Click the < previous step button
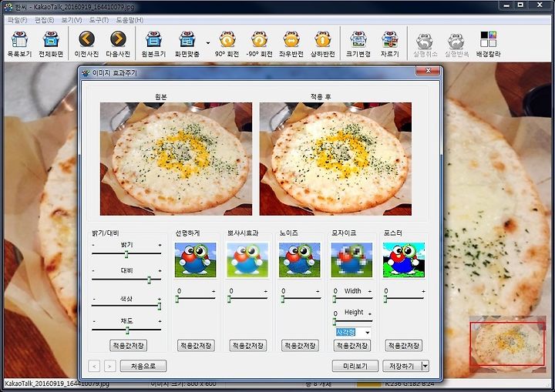The width and height of the screenshot is (555, 392). pos(94,366)
